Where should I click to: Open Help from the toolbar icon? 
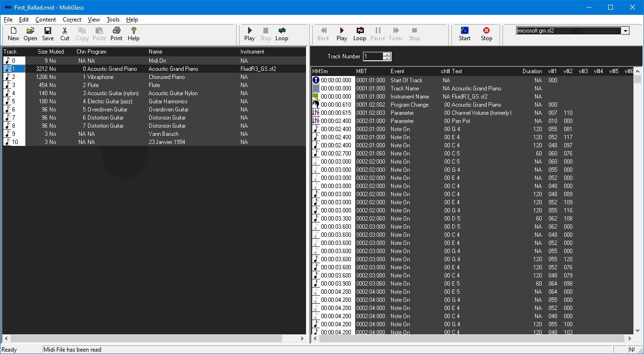click(133, 34)
